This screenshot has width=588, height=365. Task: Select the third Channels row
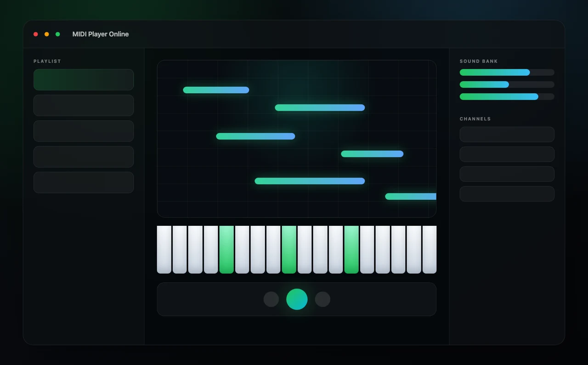coord(507,174)
